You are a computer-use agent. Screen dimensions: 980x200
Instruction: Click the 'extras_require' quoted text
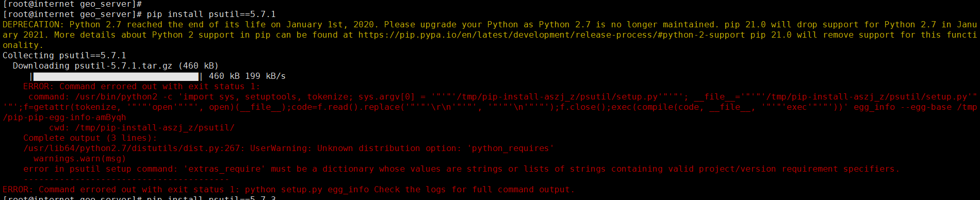224,169
